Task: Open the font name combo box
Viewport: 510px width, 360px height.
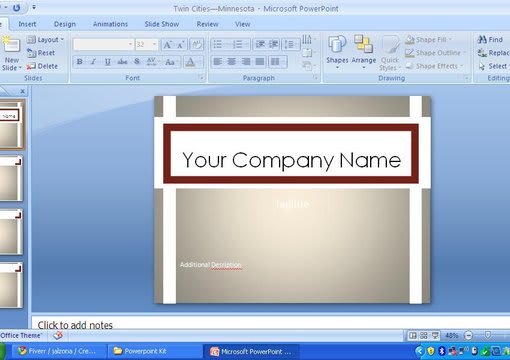Action: click(103, 44)
